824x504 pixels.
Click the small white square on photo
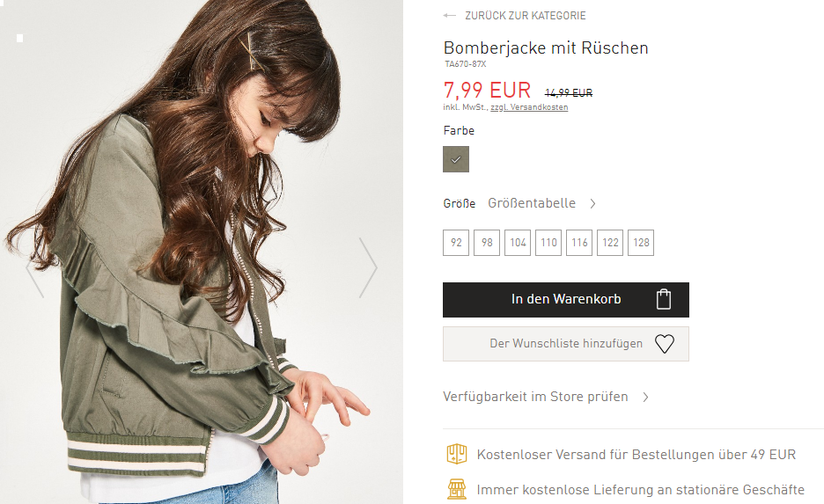click(x=20, y=38)
